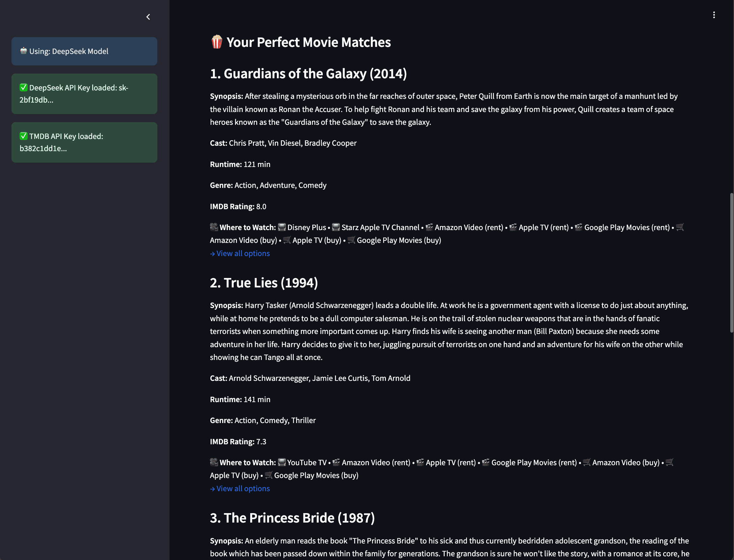Click cart icon beside True Lies Google Play Movies (buy)
The width and height of the screenshot is (734, 560).
tap(269, 475)
